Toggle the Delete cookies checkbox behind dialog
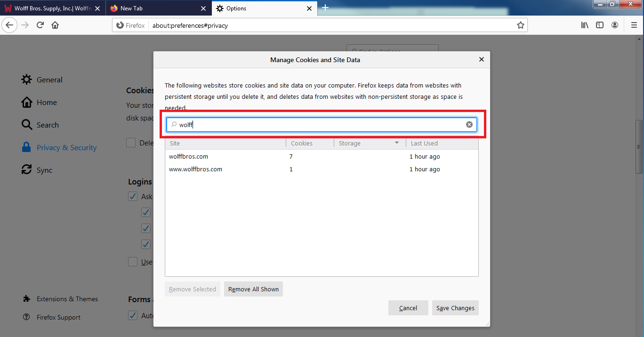Viewport: 644px width, 337px height. 131,143
